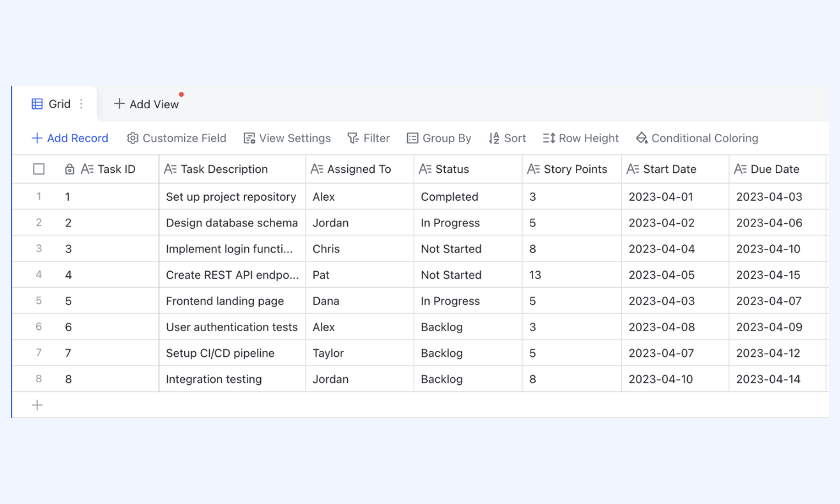The width and height of the screenshot is (840, 504).
Task: Click the text type icon of Status
Action: tap(425, 169)
